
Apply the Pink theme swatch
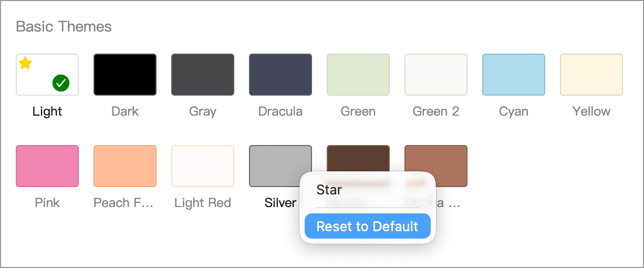(x=47, y=166)
